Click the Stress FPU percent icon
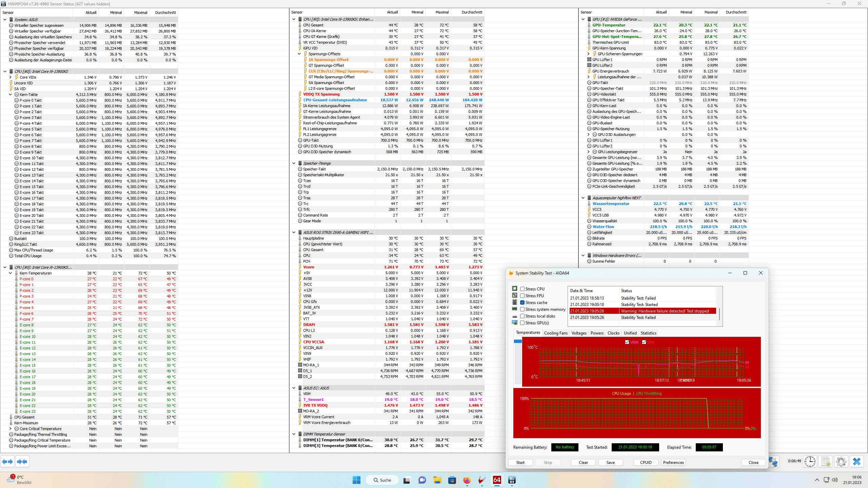The height and width of the screenshot is (488, 868). 515,296
